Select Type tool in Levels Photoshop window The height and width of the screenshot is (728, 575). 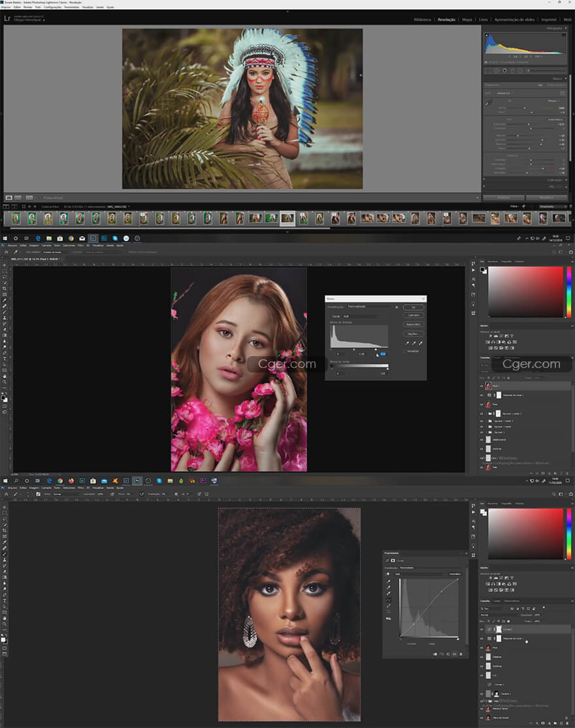pos(5,358)
